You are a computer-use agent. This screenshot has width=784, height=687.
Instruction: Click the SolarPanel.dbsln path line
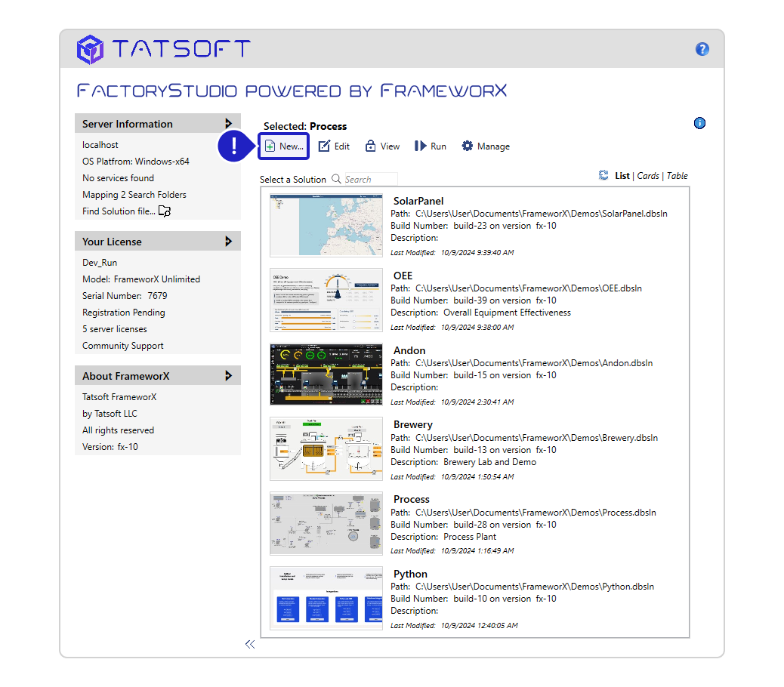(529, 214)
